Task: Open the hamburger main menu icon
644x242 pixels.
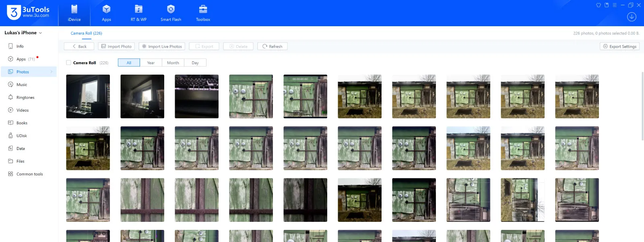Action: [615, 5]
